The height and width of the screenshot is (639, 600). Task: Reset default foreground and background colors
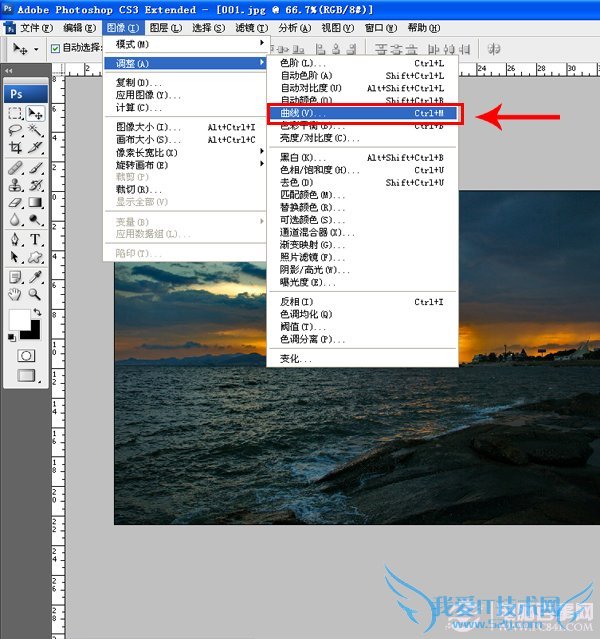click(11, 337)
